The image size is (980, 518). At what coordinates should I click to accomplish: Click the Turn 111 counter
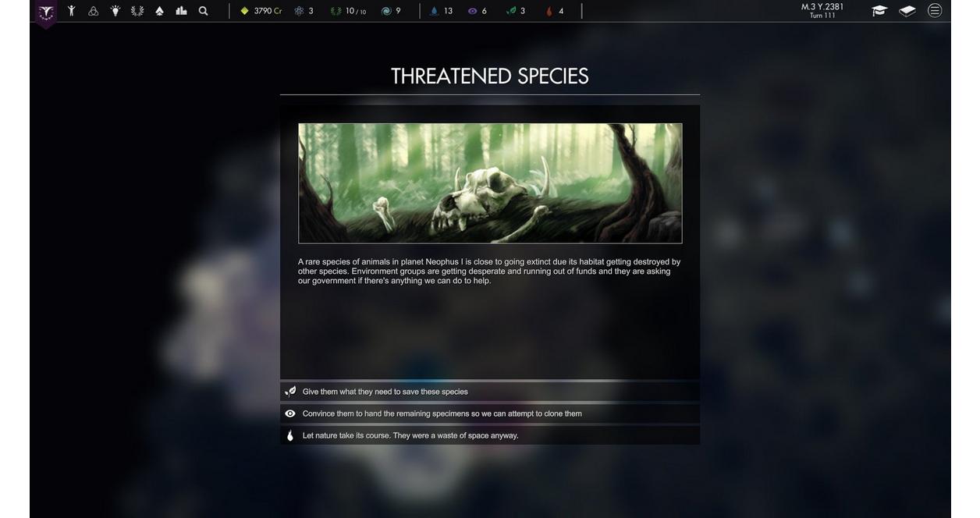822,16
